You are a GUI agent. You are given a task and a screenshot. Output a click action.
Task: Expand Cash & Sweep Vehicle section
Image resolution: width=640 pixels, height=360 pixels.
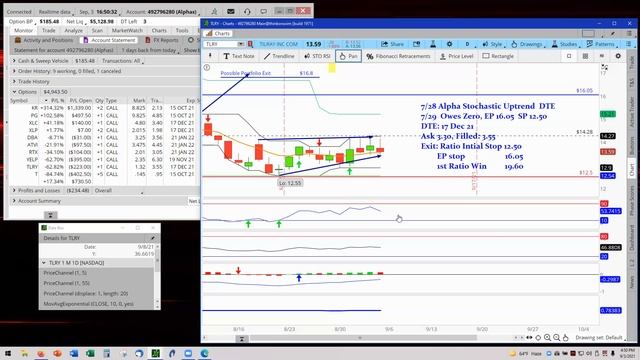click(x=14, y=61)
